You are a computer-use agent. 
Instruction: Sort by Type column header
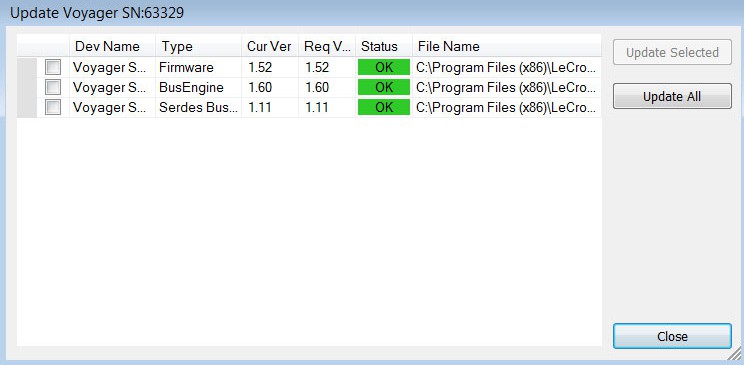point(198,47)
